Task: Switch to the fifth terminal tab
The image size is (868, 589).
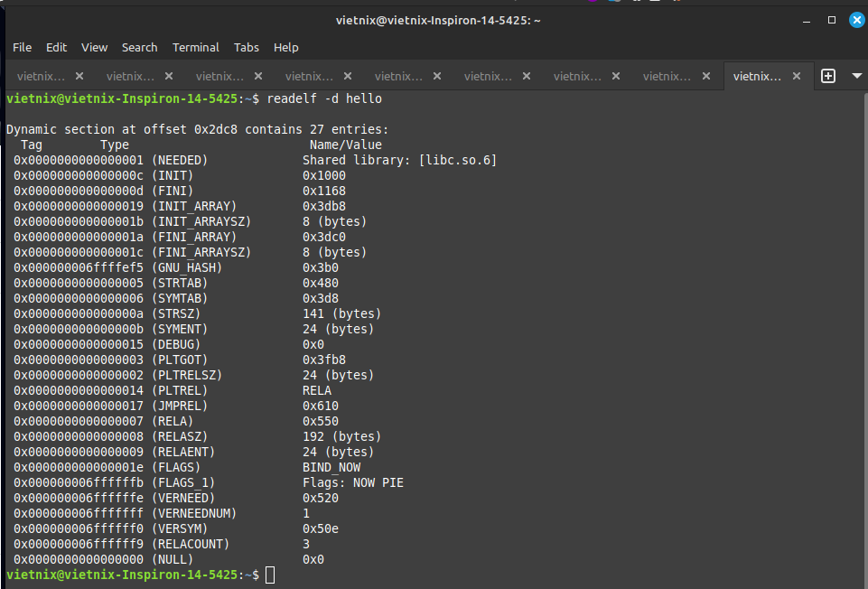Action: 398,77
